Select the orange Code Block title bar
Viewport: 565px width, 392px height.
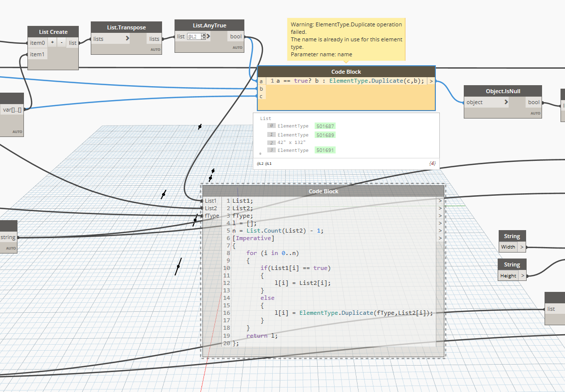[x=346, y=72]
